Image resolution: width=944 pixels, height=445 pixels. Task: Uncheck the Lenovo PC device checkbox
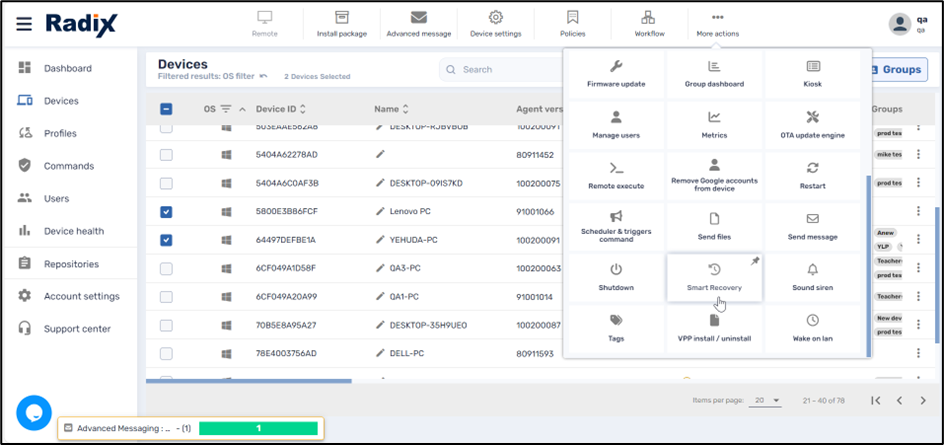pos(166,212)
